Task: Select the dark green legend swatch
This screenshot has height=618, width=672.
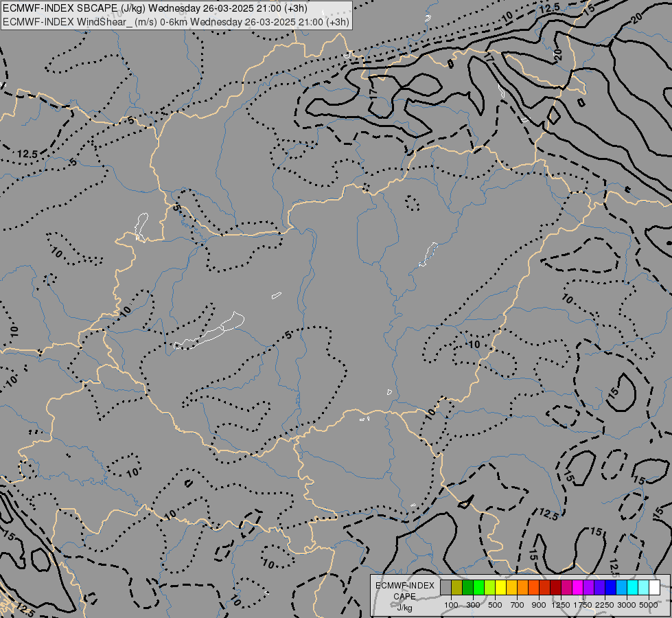Action: click(468, 588)
